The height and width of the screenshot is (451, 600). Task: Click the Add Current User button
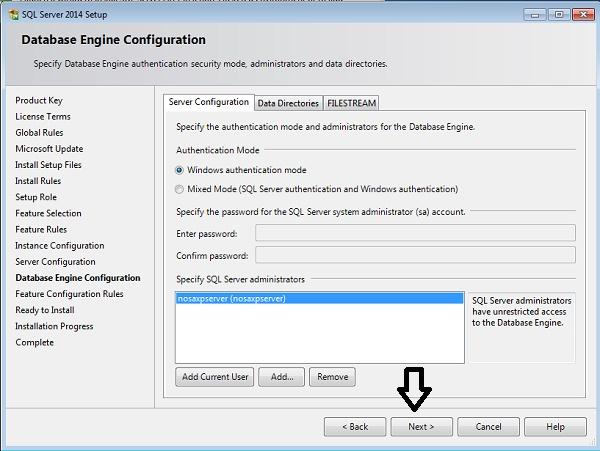(215, 377)
